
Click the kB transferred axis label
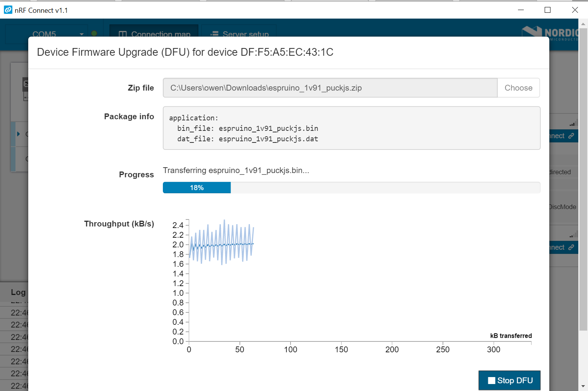511,336
